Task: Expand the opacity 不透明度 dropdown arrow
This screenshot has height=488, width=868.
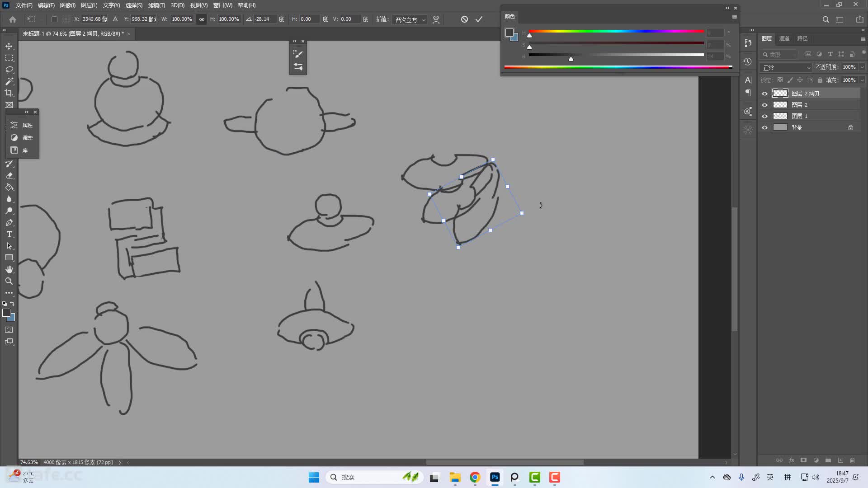Action: point(862,67)
